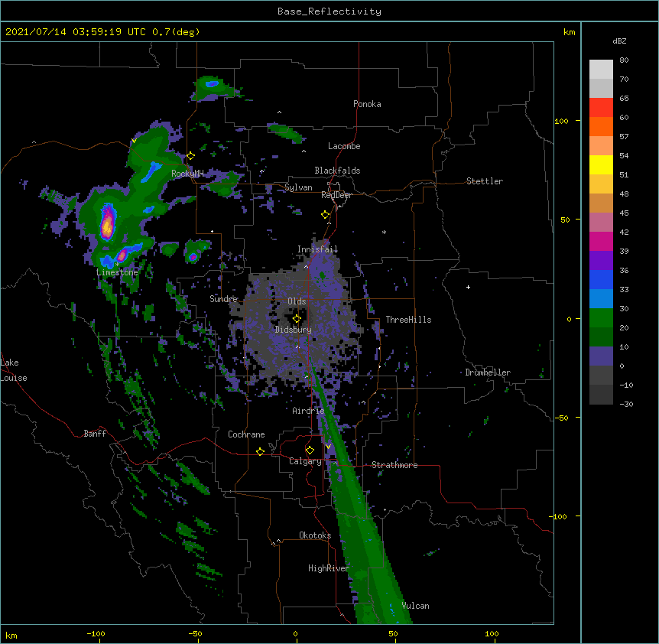This screenshot has width=659, height=644.
Task: Click the Lake Louise label
Action: 14,370
